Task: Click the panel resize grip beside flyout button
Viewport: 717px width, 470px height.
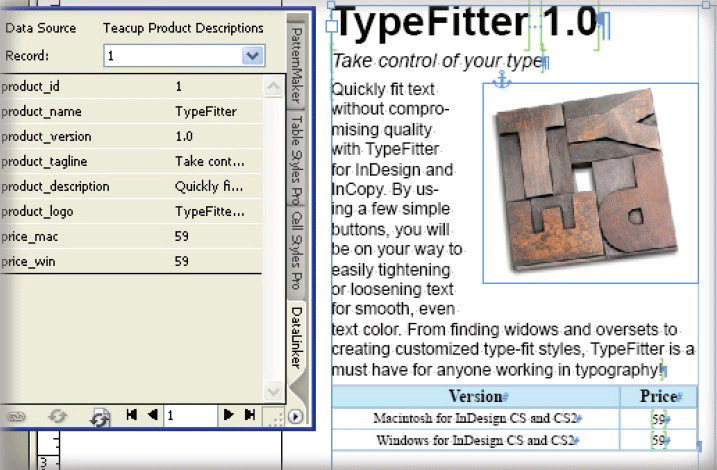Action: pyautogui.click(x=276, y=418)
